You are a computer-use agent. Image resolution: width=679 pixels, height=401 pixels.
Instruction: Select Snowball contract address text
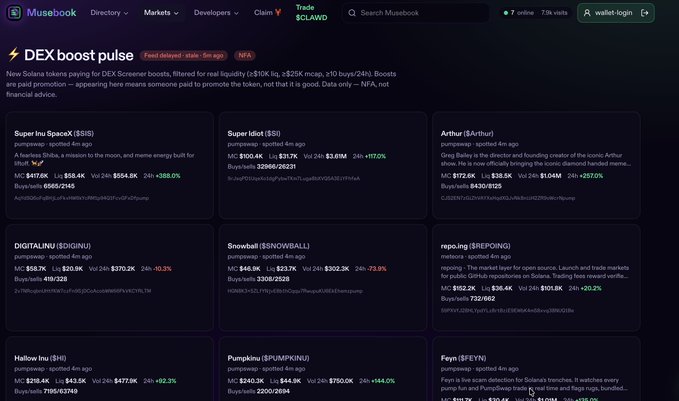(295, 291)
